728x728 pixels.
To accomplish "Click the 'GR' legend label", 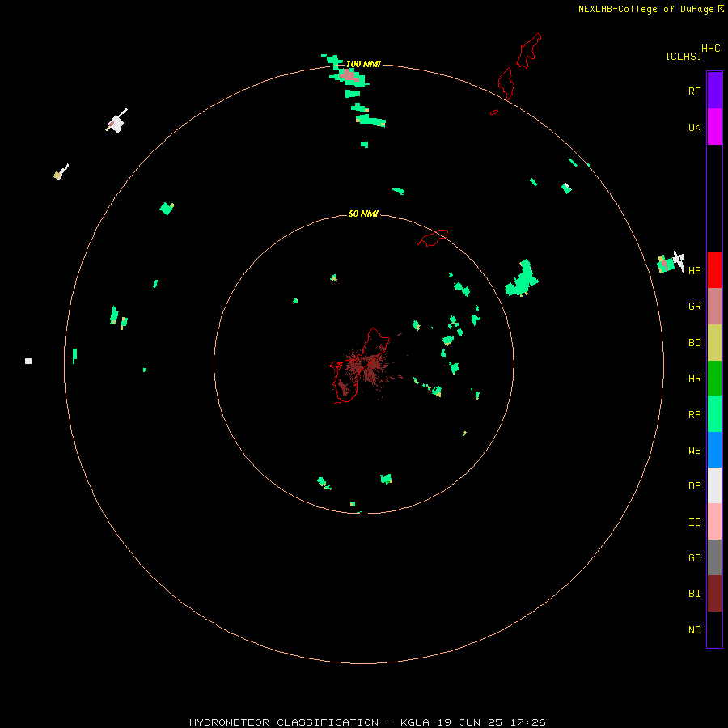I will tap(694, 306).
